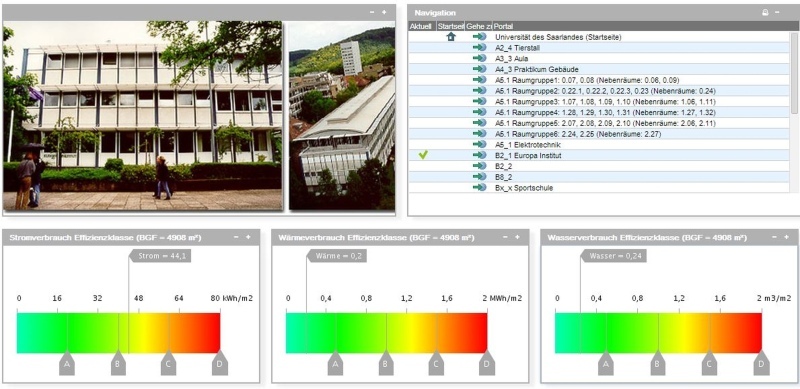800x389 pixels.
Task: Click the home icon for Startseite
Action: click(451, 37)
